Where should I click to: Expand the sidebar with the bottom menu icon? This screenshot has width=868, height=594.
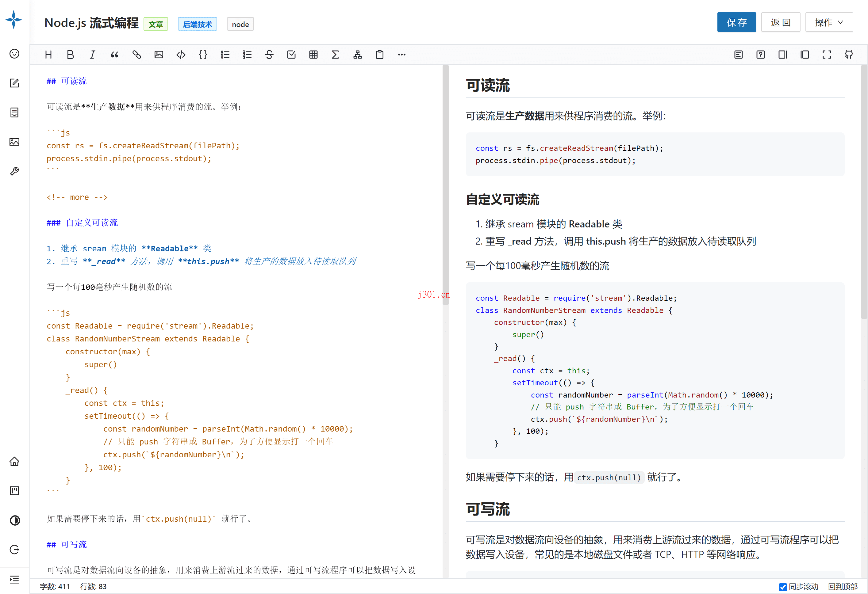tap(14, 579)
